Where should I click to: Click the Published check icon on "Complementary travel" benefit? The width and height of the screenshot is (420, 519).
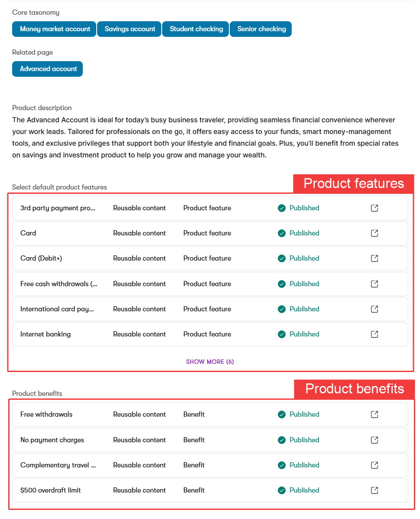tap(282, 465)
